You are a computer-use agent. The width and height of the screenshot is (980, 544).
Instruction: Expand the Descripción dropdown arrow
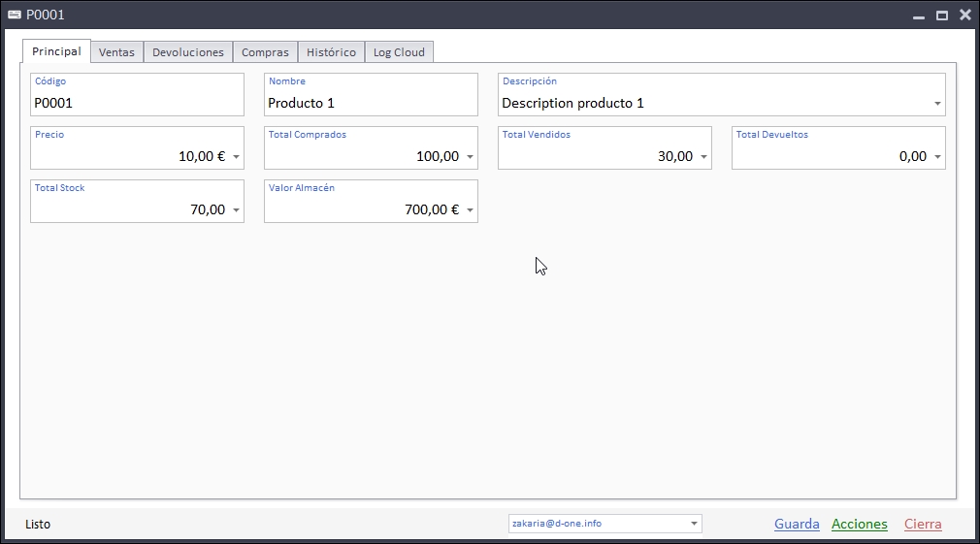tap(937, 104)
